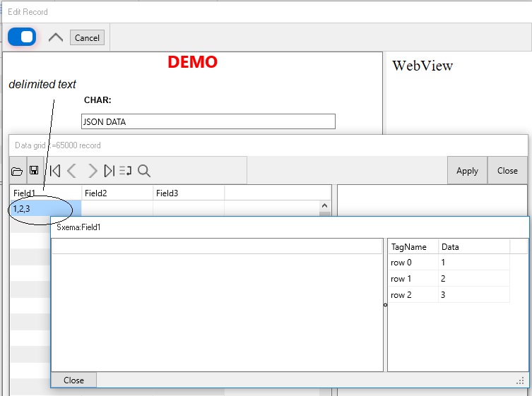Select the row 1 tag cell
Viewport: 532px width, 396px height.
click(413, 279)
